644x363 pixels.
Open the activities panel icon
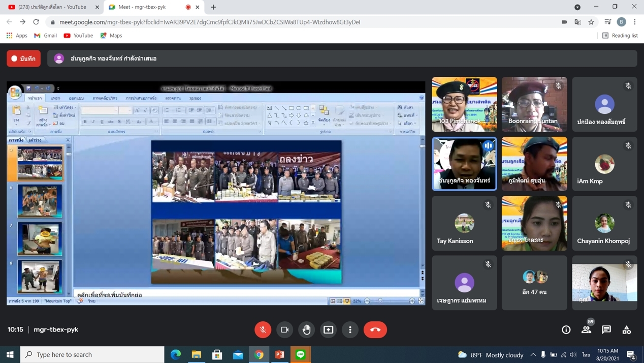click(x=627, y=329)
